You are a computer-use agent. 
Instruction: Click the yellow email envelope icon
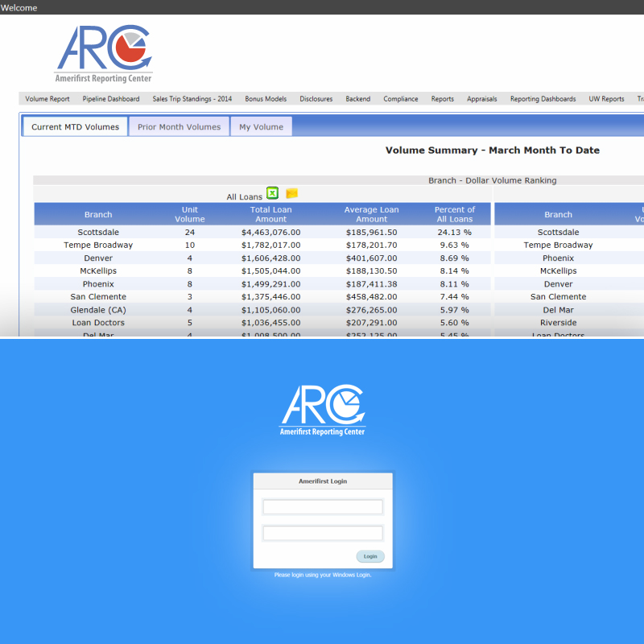click(291, 193)
